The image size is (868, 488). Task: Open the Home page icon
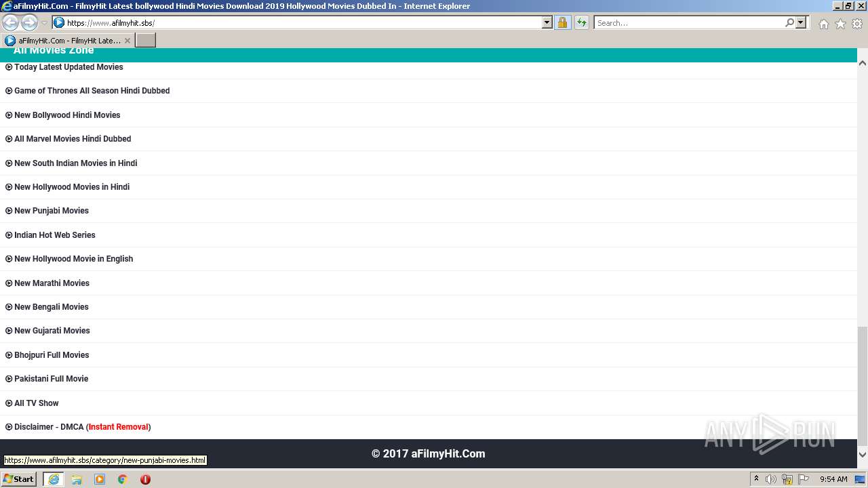(823, 24)
